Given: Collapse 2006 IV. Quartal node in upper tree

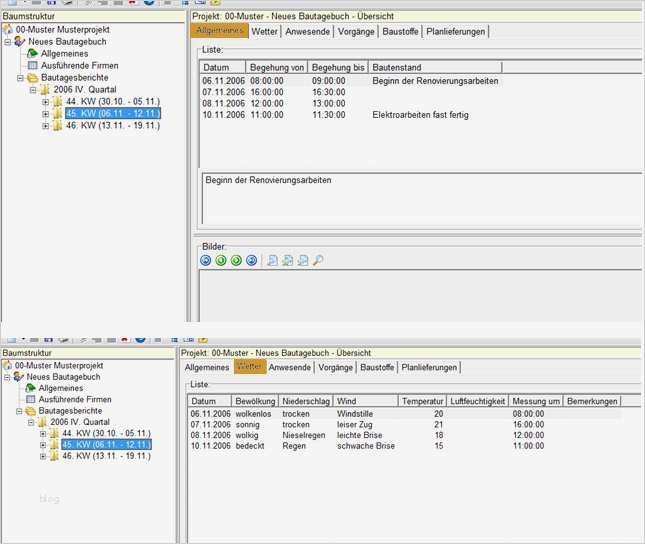Looking at the screenshot, I should (33, 90).
